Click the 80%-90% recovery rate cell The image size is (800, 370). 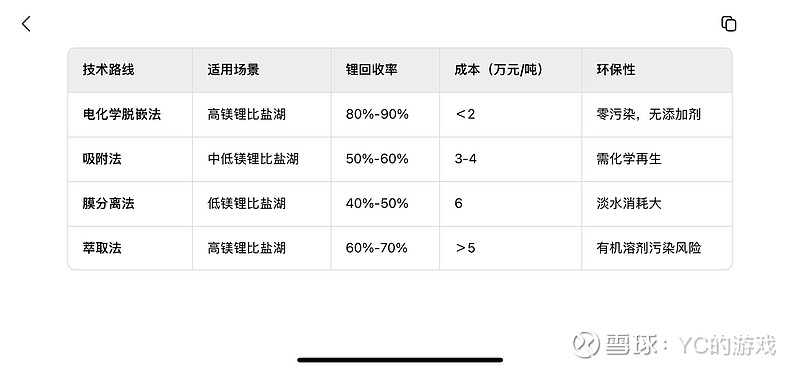coord(377,114)
